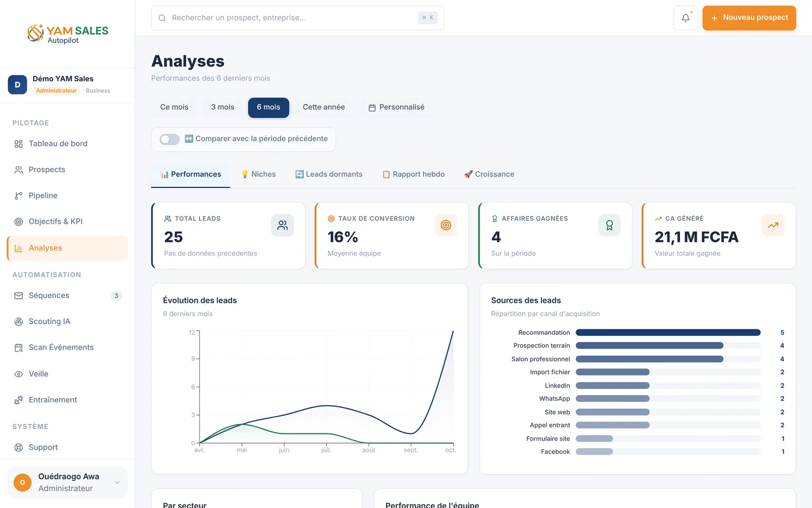The width and height of the screenshot is (812, 508).
Task: Click the search magnifier icon
Action: 162,18
